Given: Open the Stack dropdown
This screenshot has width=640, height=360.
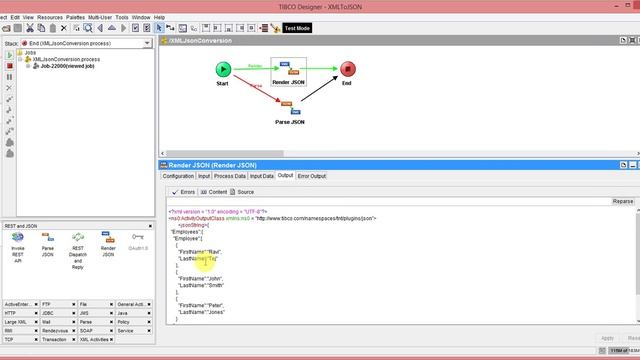Looking at the screenshot, I should 147,43.
